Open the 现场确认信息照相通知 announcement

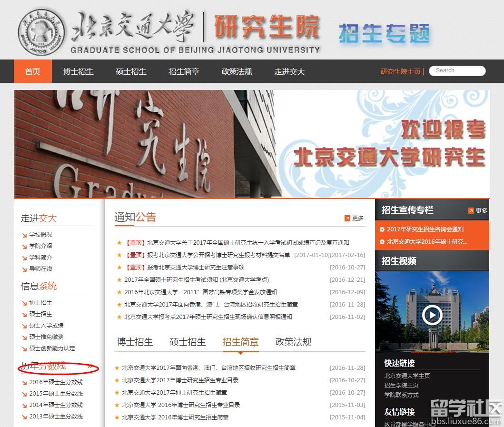tap(208, 317)
